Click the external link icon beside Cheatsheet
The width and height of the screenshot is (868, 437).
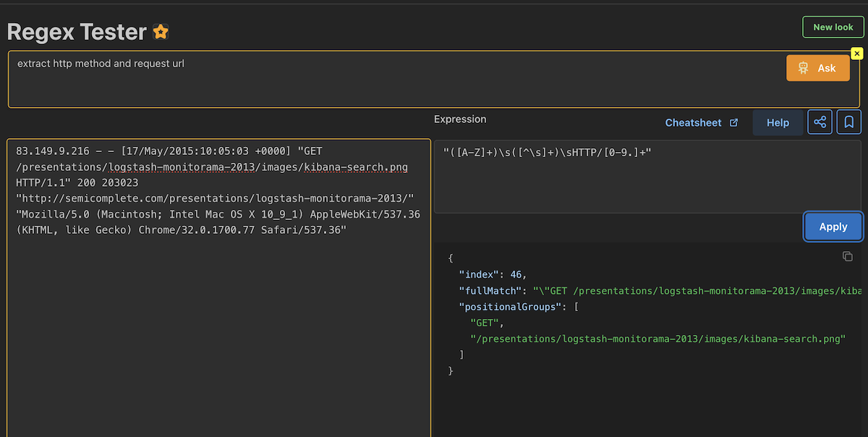pyautogui.click(x=733, y=123)
